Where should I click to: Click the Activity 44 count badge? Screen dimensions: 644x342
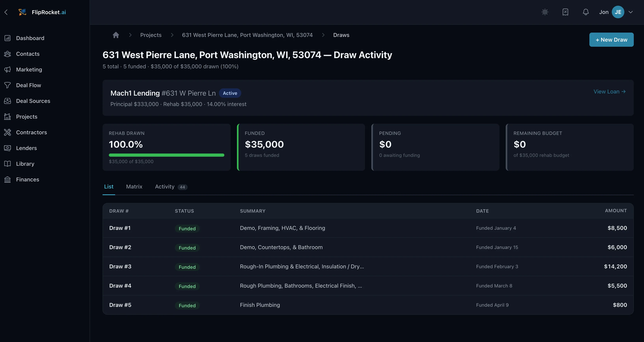click(x=183, y=187)
